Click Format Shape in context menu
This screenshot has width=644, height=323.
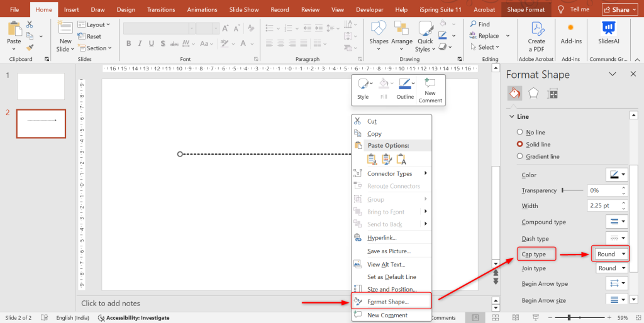[391, 301]
